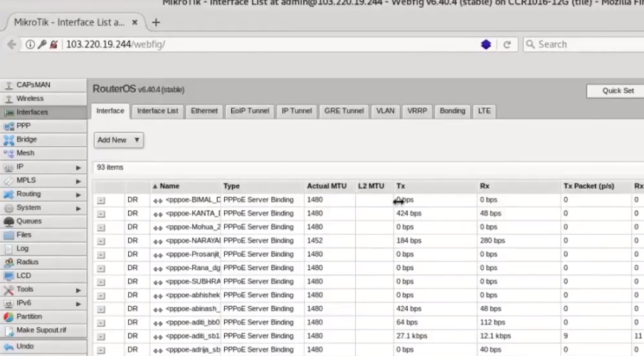Disable the pppoe-abinash interface with its minus toggle
Screen dimensions: 644x356
(101, 309)
